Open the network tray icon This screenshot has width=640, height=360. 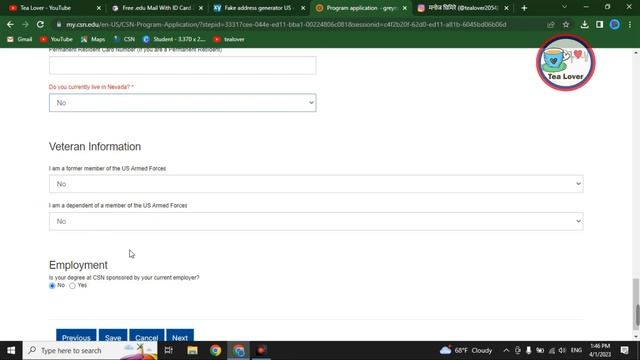(552, 350)
